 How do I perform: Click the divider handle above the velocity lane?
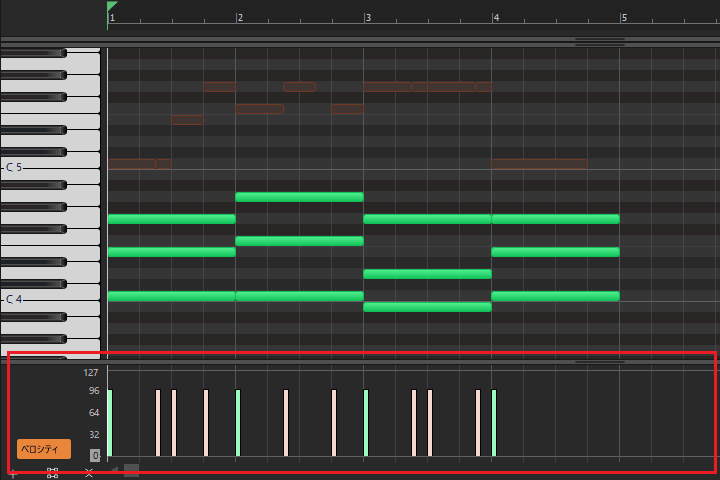(600, 362)
